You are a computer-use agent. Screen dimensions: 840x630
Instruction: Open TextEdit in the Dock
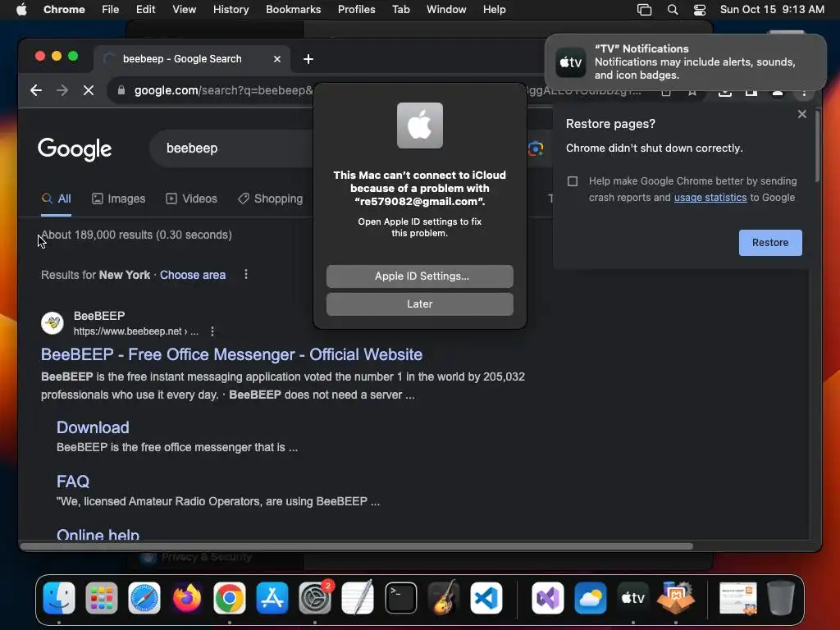(358, 598)
